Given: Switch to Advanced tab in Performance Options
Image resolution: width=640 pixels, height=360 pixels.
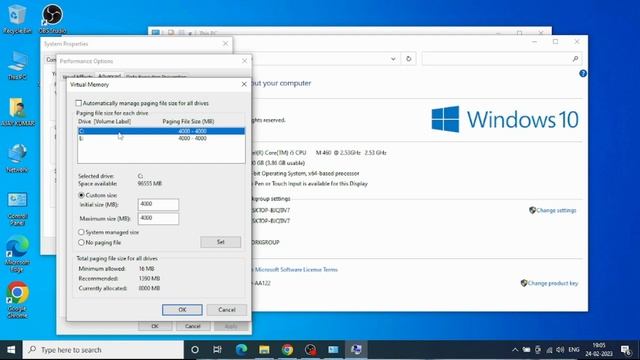Looking at the screenshot, I should 109,76.
